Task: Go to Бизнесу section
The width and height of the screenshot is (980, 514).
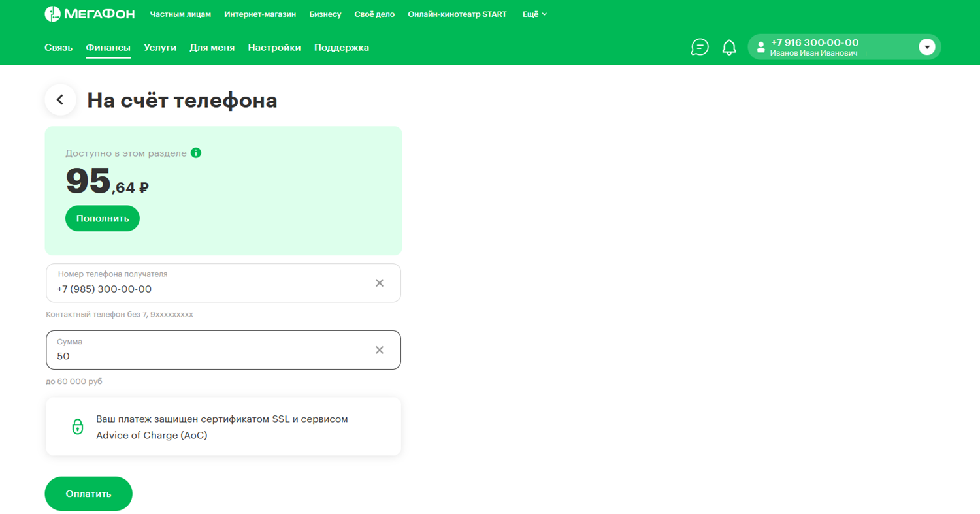Action: click(x=325, y=14)
